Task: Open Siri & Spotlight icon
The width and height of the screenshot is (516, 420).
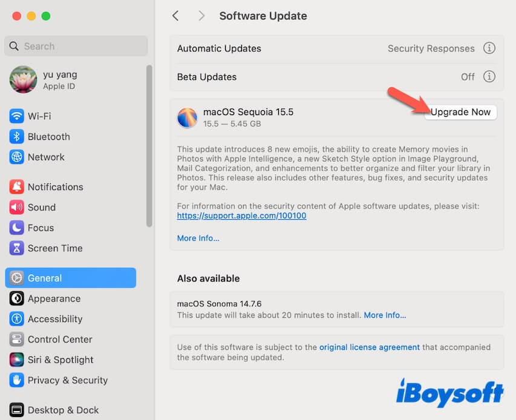Action: [x=17, y=360]
